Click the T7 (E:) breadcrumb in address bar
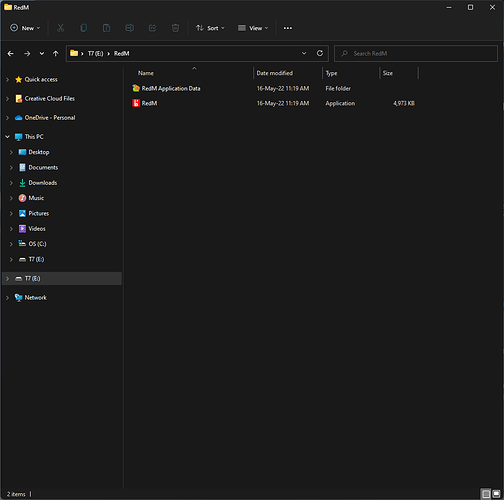This screenshot has width=504, height=500. (95, 53)
